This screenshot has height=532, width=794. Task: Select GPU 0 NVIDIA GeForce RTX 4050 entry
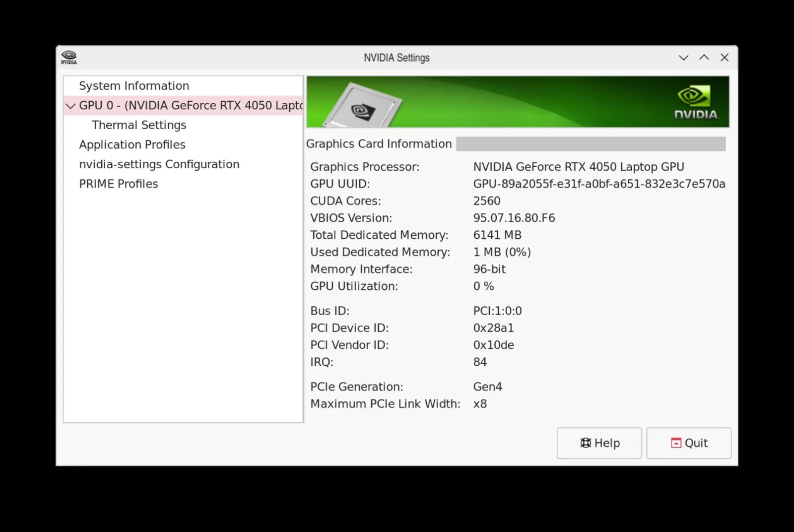pyautogui.click(x=183, y=105)
